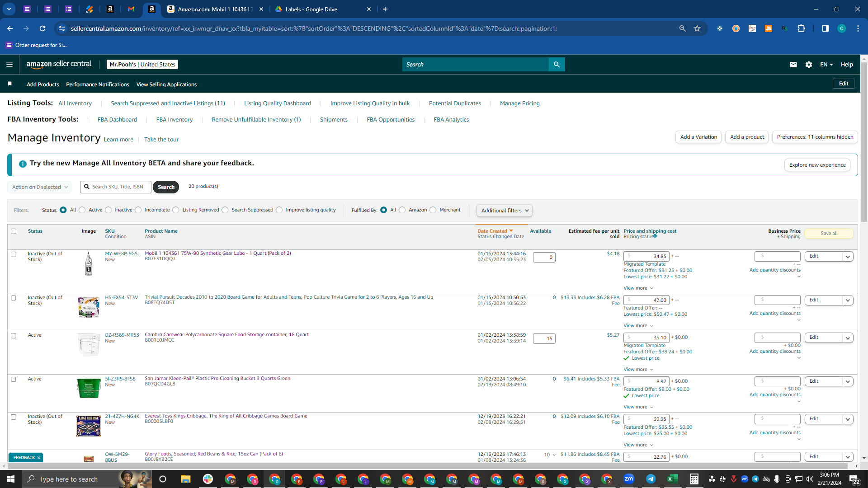Click the info icon in BETA banner
This screenshot has height=488, width=868.
(23, 164)
